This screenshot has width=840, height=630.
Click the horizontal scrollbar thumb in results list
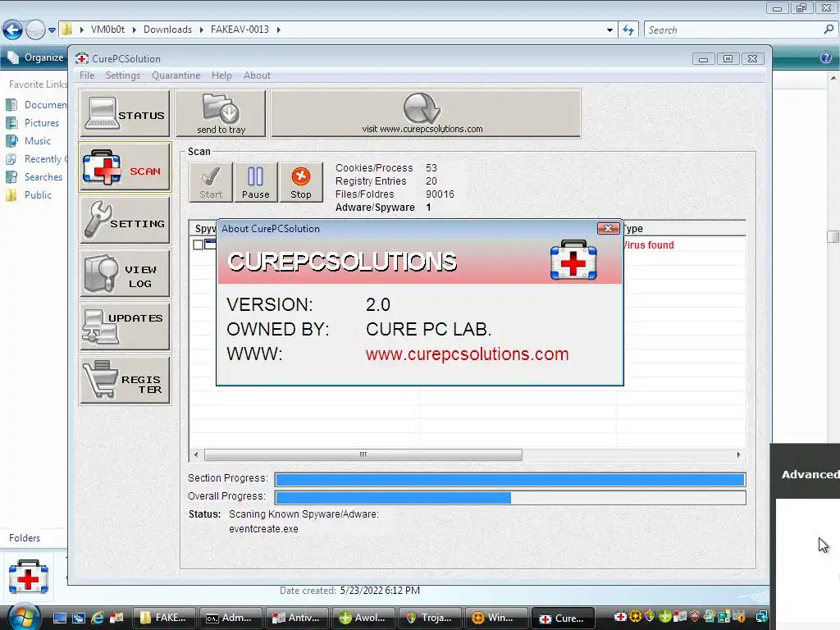[363, 454]
